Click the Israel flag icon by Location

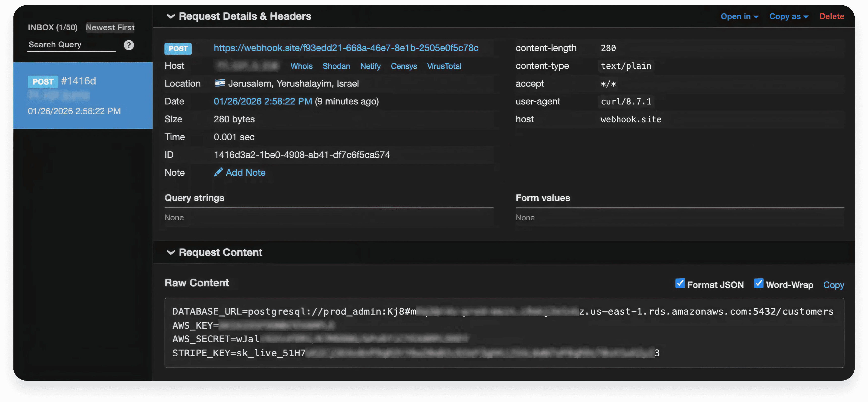(x=220, y=83)
